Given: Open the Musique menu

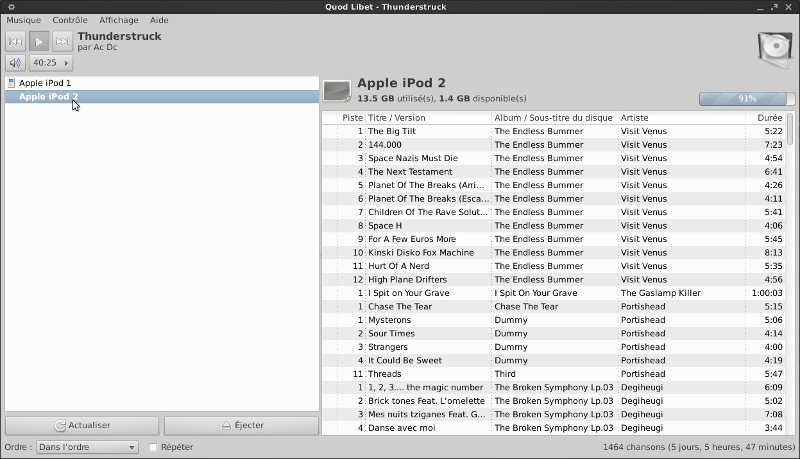Looking at the screenshot, I should (24, 20).
